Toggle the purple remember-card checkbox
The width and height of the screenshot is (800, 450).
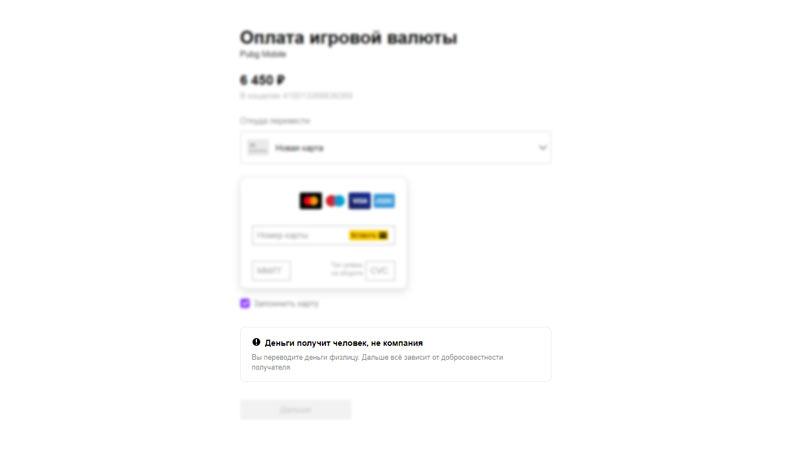245,304
